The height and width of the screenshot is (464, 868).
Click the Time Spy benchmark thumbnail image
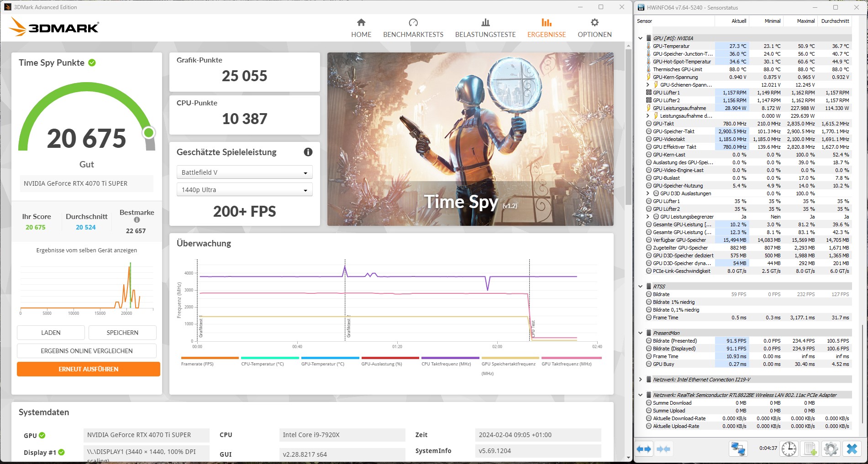pos(470,139)
